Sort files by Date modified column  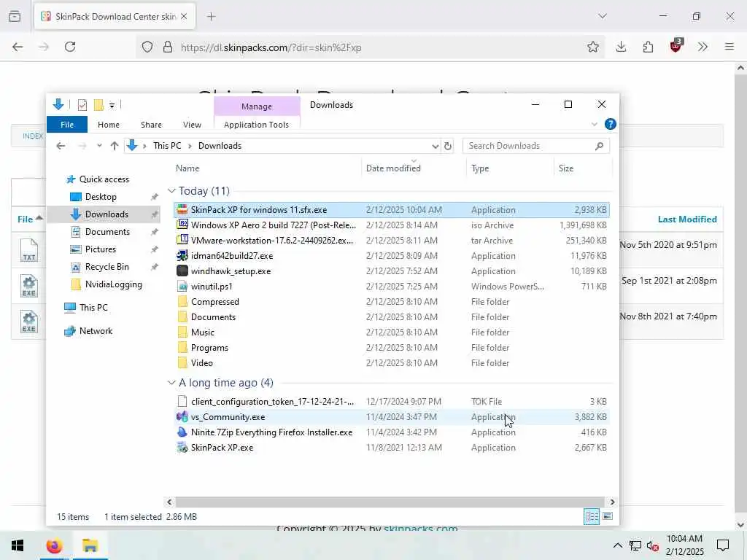coord(393,168)
